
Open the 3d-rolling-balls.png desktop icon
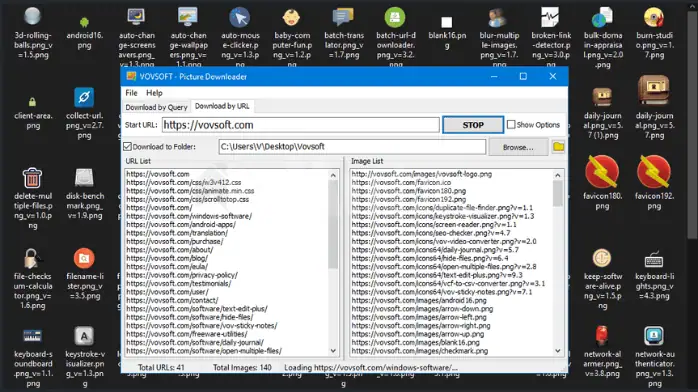pos(32,17)
